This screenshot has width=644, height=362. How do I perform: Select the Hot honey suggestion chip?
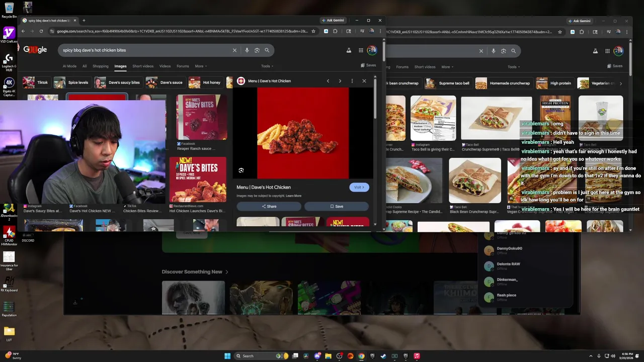[x=205, y=82]
